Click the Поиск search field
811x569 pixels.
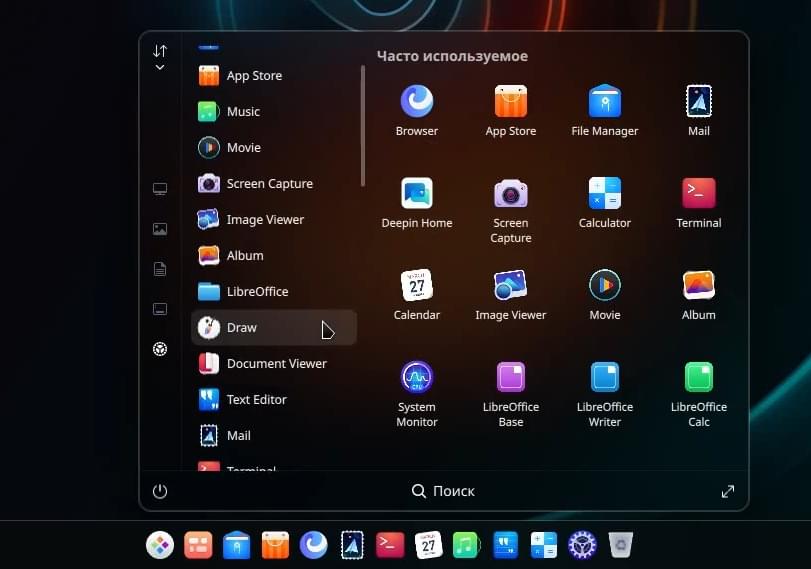[x=443, y=491]
